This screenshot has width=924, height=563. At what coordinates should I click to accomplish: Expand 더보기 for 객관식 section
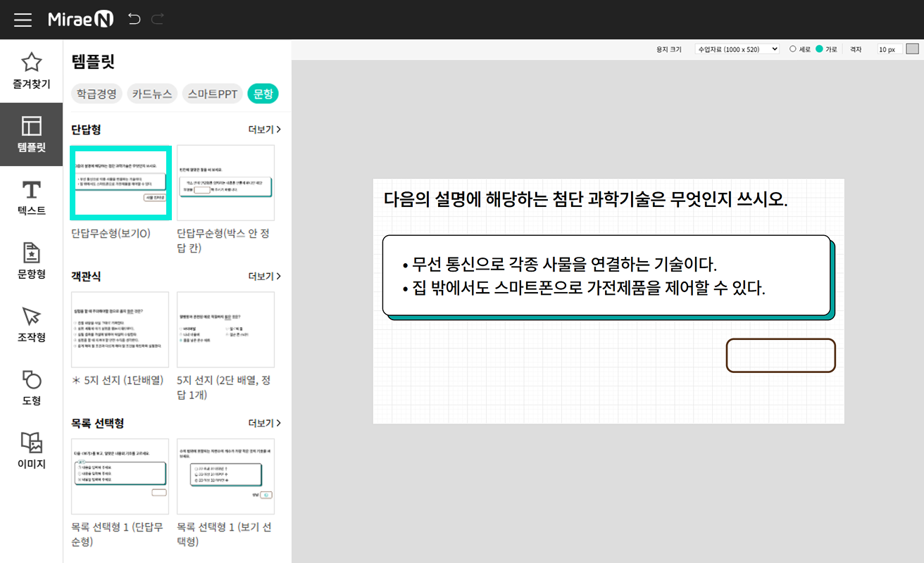pyautogui.click(x=264, y=277)
